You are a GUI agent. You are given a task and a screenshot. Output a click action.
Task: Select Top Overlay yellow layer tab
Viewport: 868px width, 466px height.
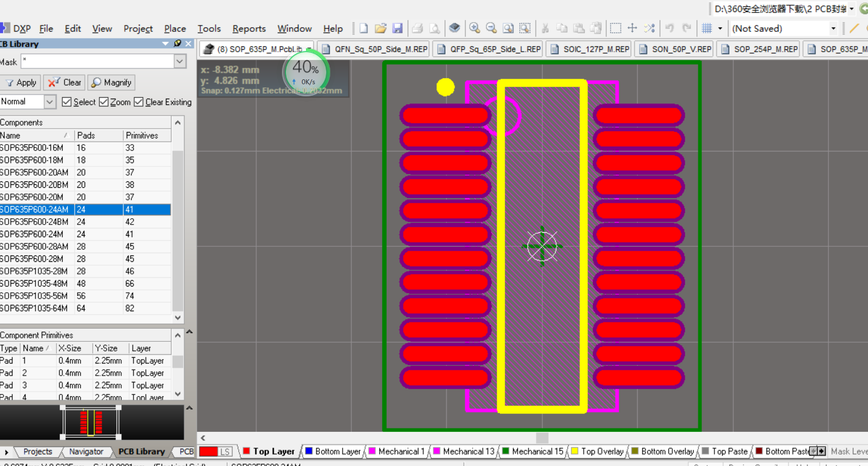click(597, 451)
